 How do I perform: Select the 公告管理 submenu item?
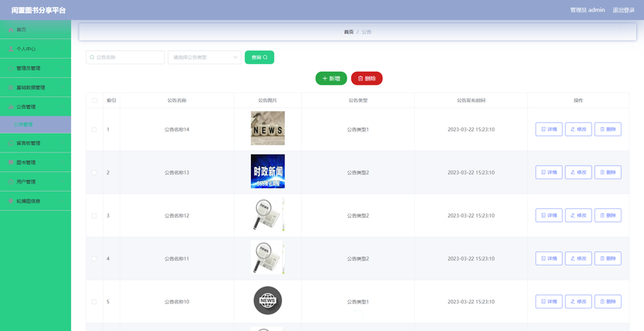(x=36, y=125)
